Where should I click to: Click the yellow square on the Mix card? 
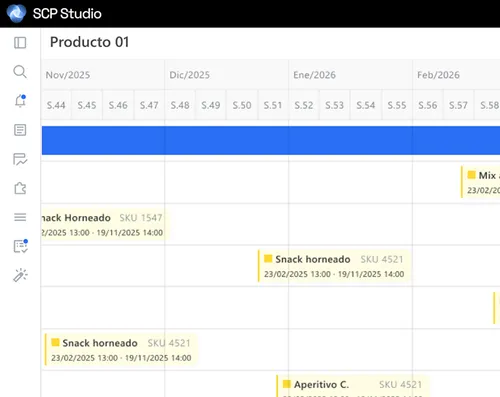[x=471, y=175]
